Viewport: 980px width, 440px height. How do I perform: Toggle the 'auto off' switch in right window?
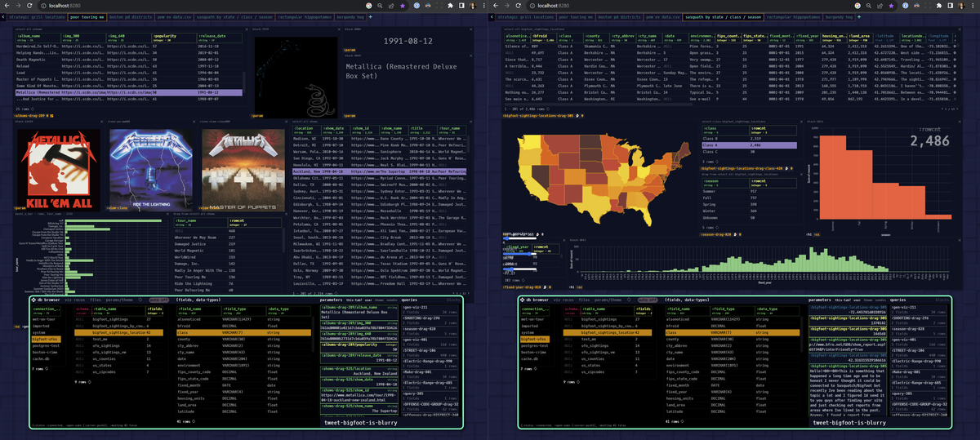(649, 300)
